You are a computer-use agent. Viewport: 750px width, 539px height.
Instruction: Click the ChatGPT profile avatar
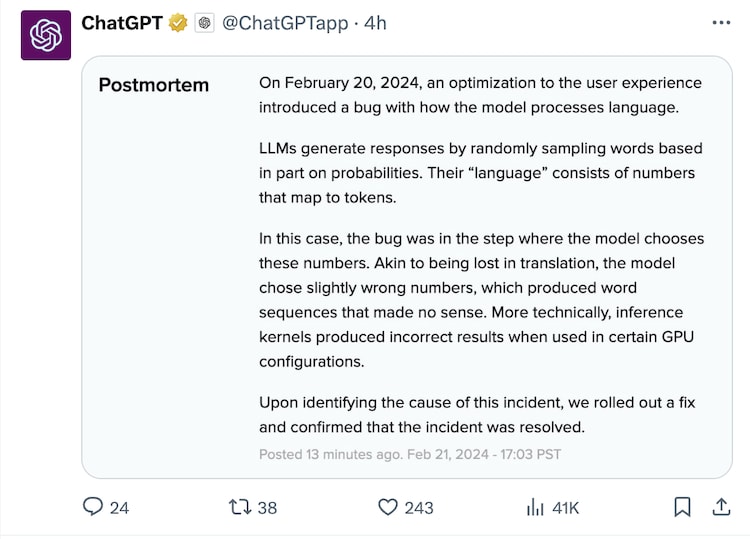(46, 35)
